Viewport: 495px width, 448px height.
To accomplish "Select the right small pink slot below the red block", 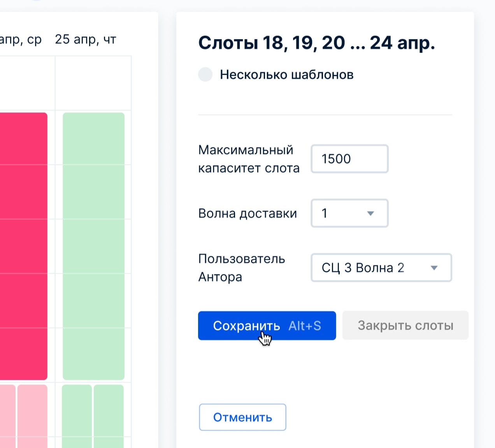I will [x=32, y=415].
